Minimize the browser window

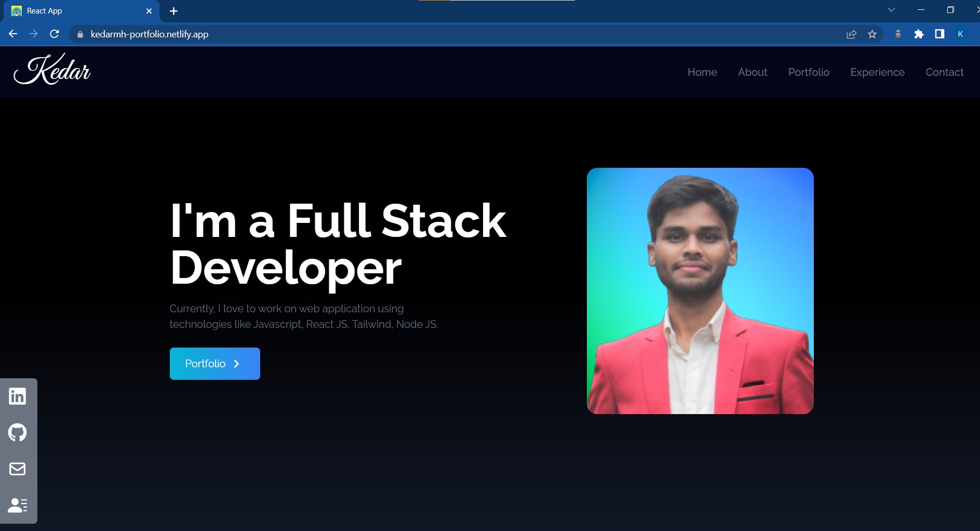point(921,10)
